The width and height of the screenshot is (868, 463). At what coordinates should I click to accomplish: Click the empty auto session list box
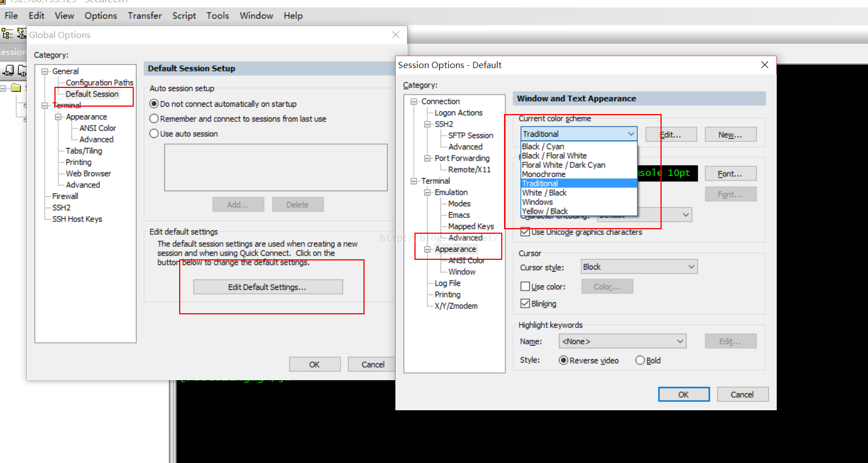[276, 167]
